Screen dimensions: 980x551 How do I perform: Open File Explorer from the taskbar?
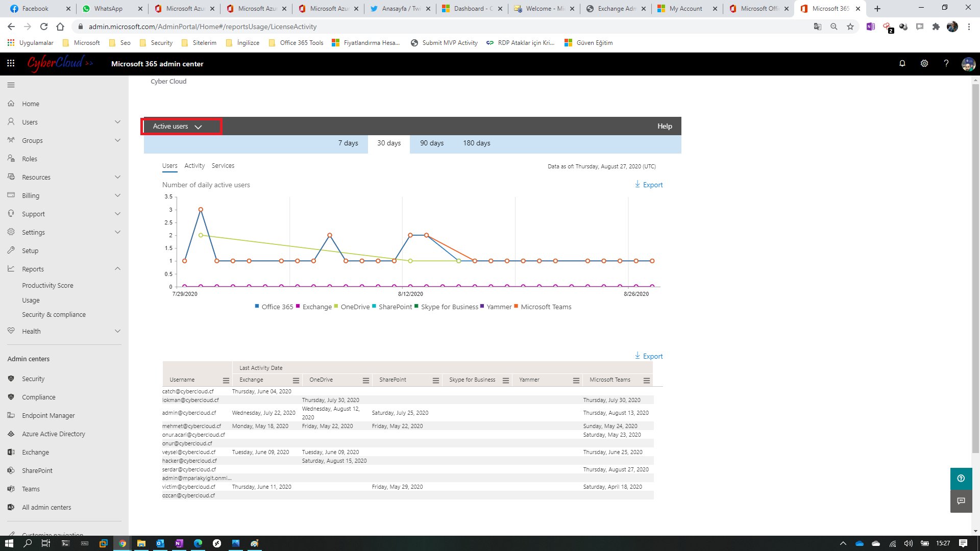[141, 543]
